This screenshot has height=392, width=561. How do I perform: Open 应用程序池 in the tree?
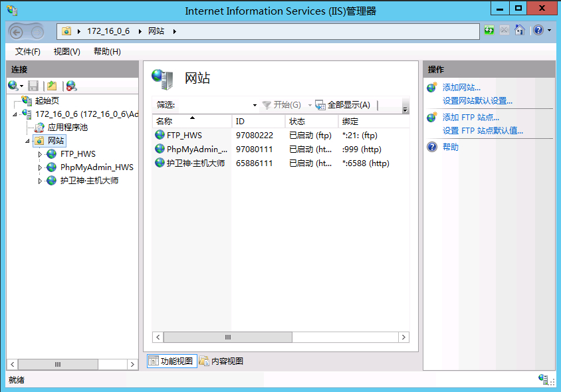click(67, 128)
